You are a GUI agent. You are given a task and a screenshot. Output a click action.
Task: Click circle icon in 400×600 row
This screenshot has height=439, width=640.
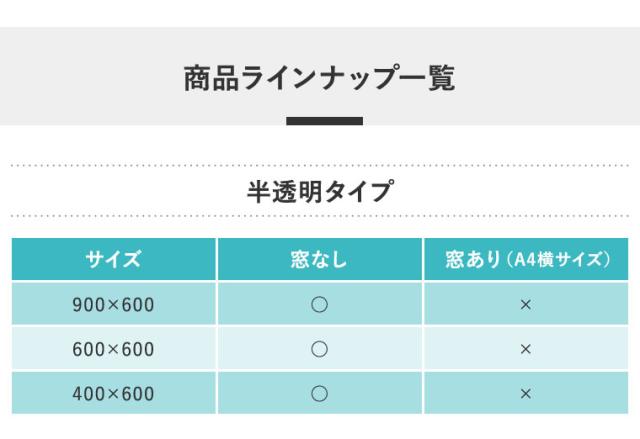point(319,394)
